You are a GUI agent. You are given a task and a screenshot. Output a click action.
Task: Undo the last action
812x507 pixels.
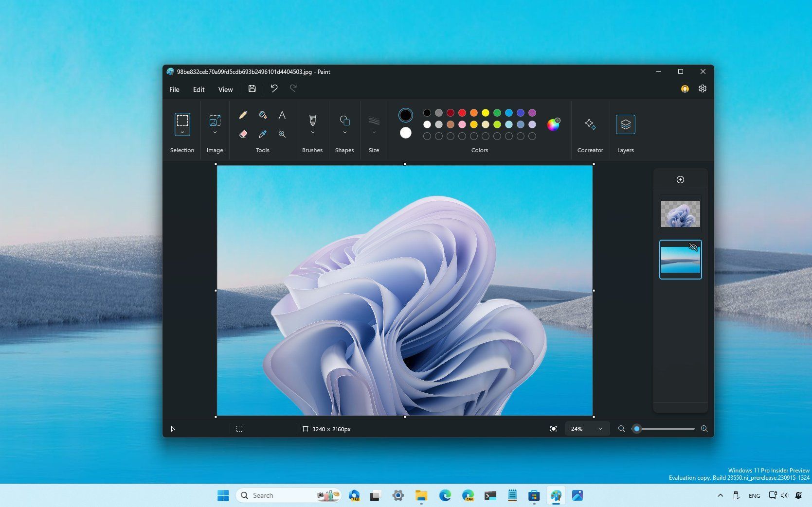273,88
